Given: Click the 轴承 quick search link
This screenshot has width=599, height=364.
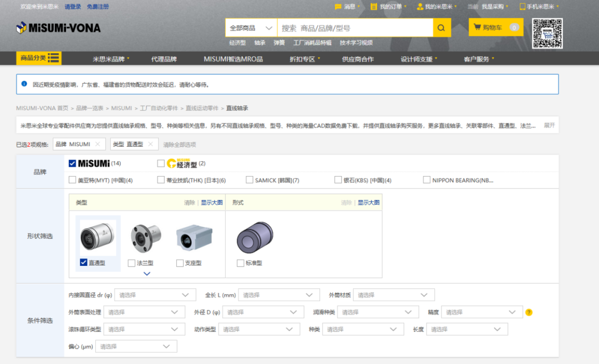Looking at the screenshot, I should click(x=260, y=43).
